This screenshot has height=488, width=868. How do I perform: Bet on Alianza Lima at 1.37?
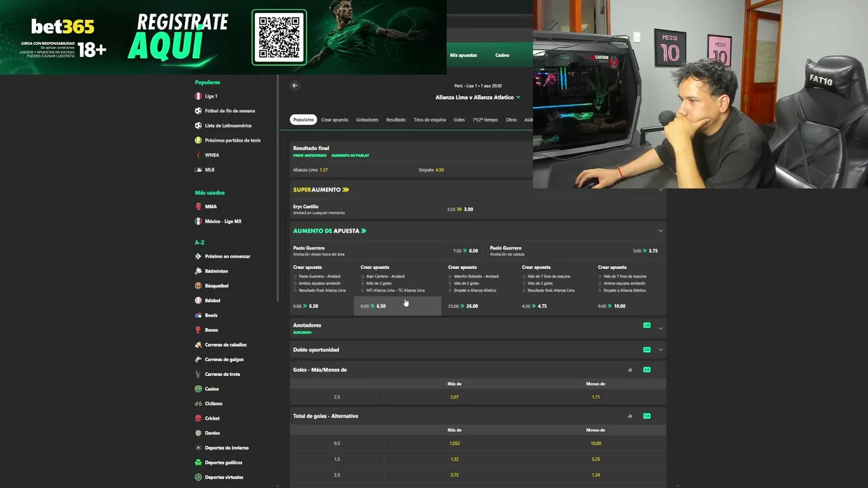coord(353,170)
